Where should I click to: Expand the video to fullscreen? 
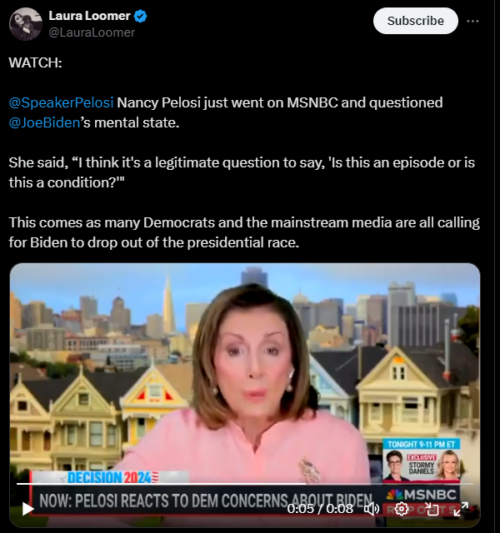[461, 509]
